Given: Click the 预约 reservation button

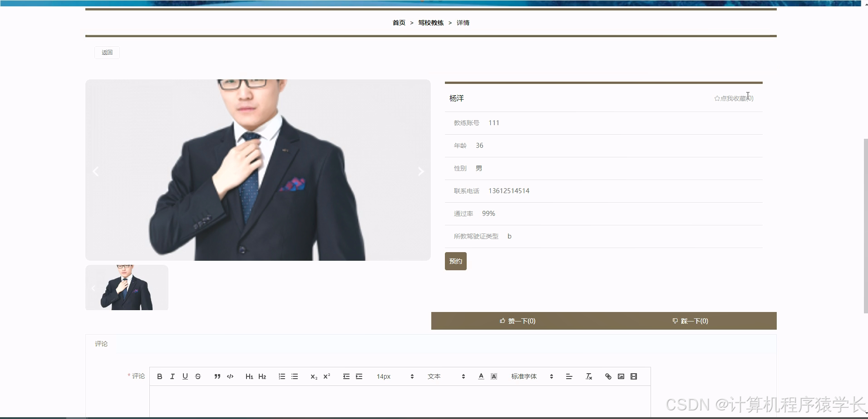Looking at the screenshot, I should [x=456, y=261].
